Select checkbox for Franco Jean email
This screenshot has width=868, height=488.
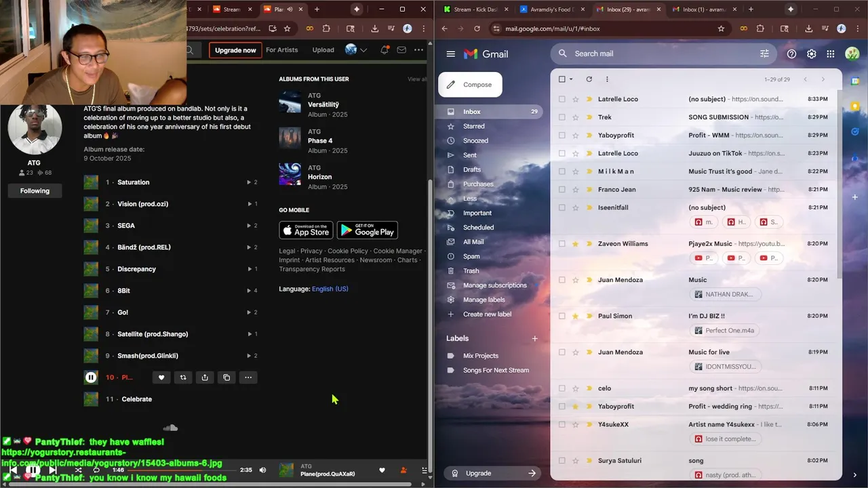point(561,190)
